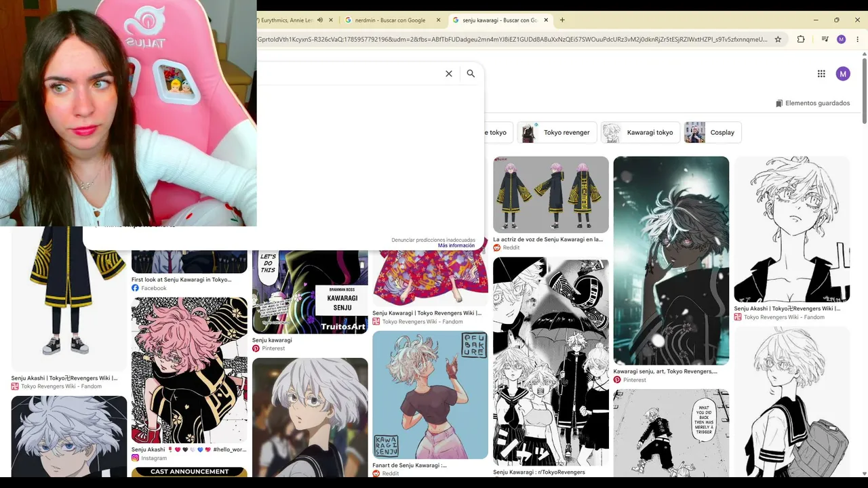Clear the search box with the X icon
This screenshot has height=488, width=868.
[448, 74]
